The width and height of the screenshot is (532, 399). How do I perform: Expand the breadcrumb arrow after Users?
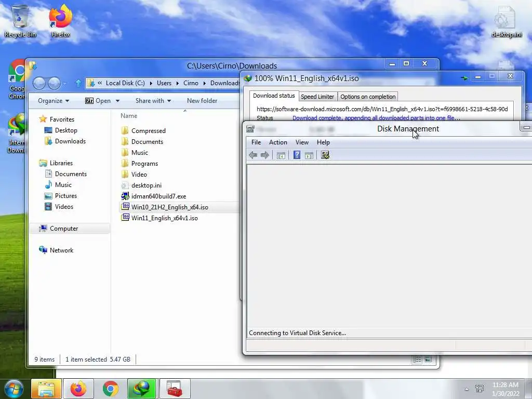point(178,83)
